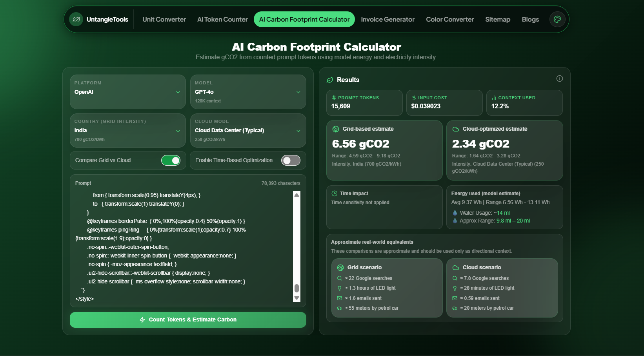Click the 128K context label
Image resolution: width=644 pixels, height=356 pixels.
(208, 101)
